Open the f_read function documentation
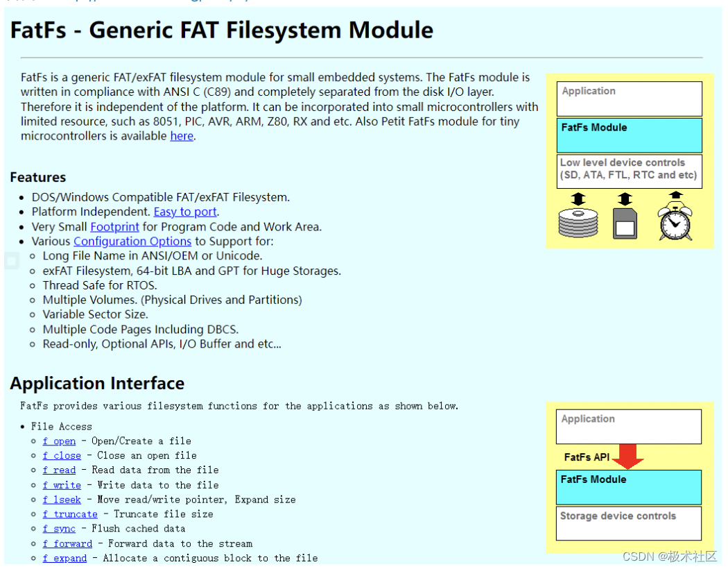This screenshot has width=728, height=569. tap(59, 470)
